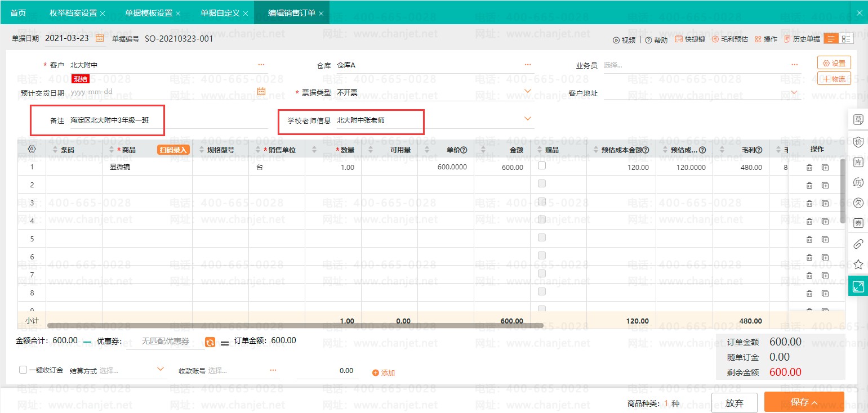Open the 结算方式 dropdown
The height and width of the screenshot is (413, 868).
[x=161, y=369]
